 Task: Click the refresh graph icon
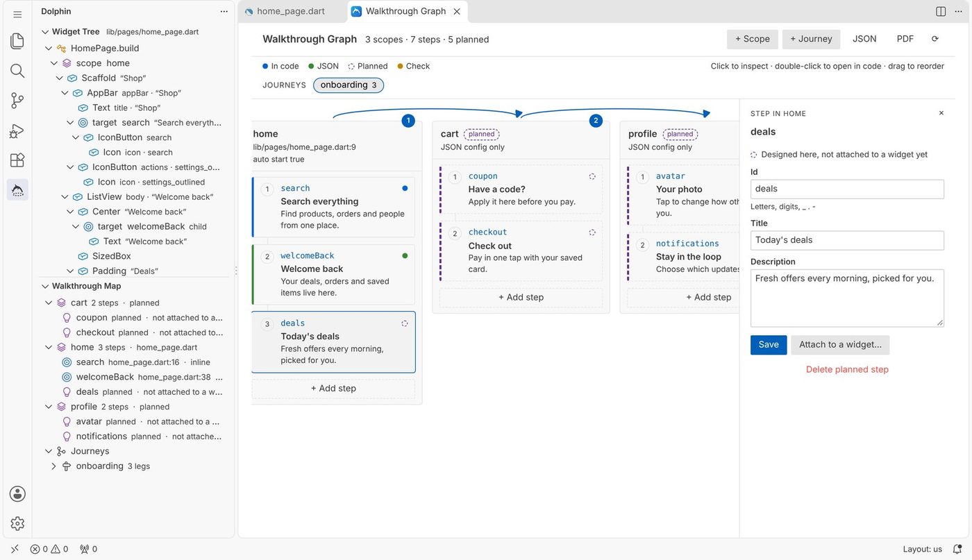[935, 39]
